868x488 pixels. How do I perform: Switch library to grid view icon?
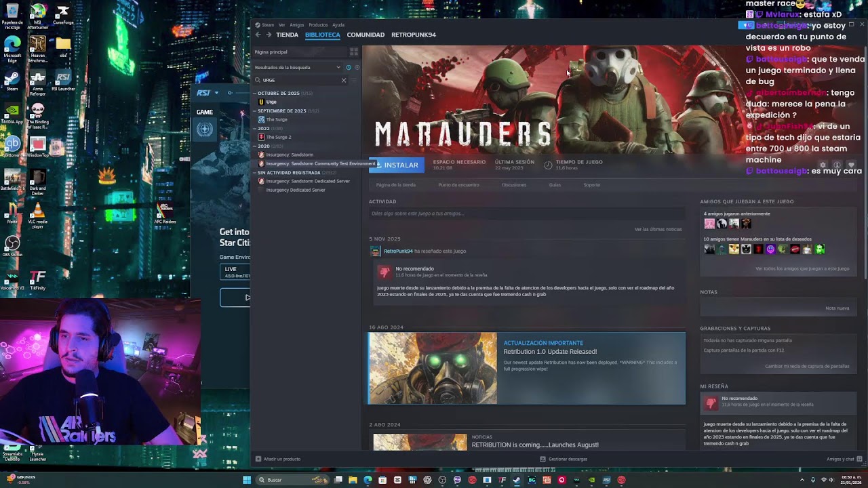pos(353,52)
